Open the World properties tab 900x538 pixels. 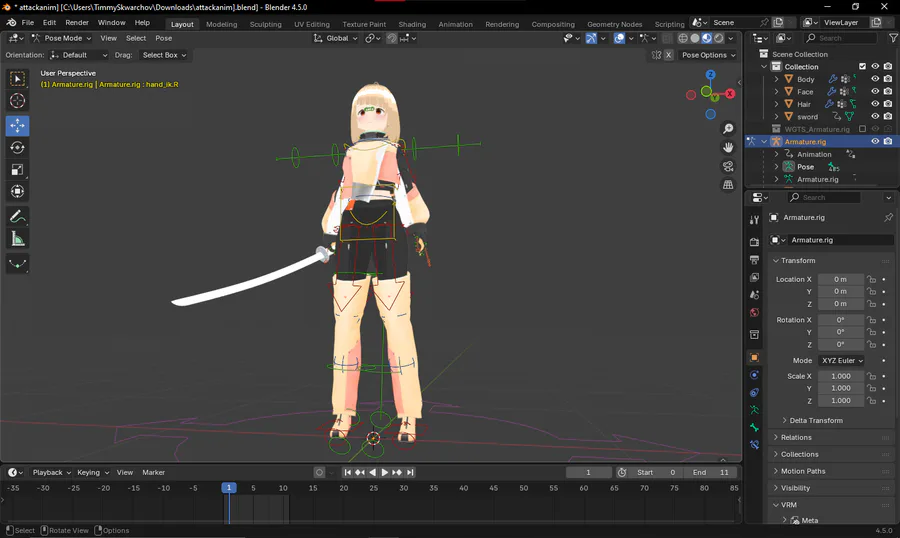[x=754, y=312]
